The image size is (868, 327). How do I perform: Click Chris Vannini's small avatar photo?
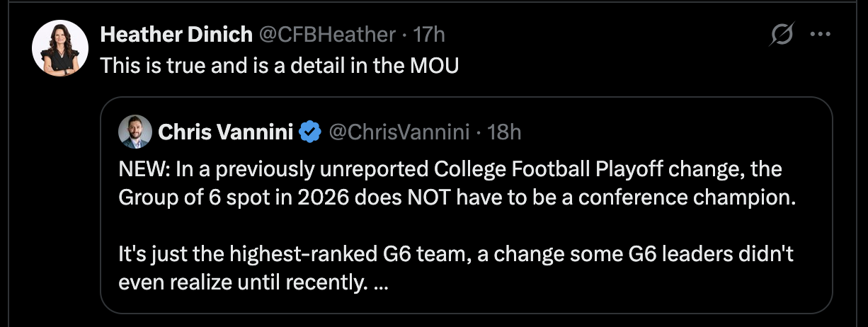[135, 132]
